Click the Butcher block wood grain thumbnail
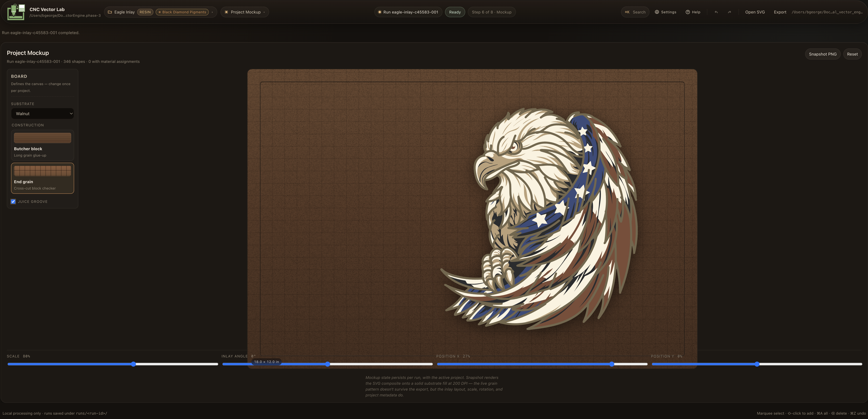868x419 pixels. click(x=42, y=138)
